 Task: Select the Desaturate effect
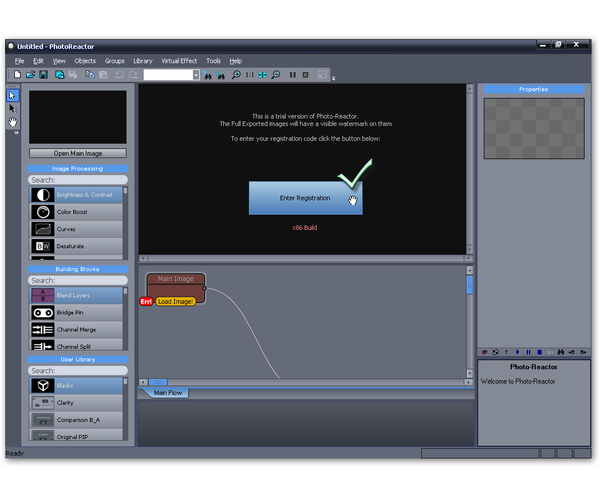tap(76, 246)
